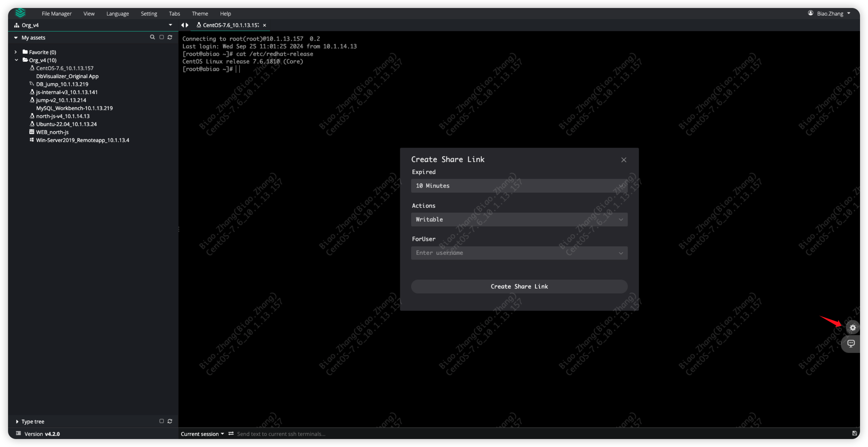
Task: Open the Setting menu
Action: pyautogui.click(x=149, y=14)
